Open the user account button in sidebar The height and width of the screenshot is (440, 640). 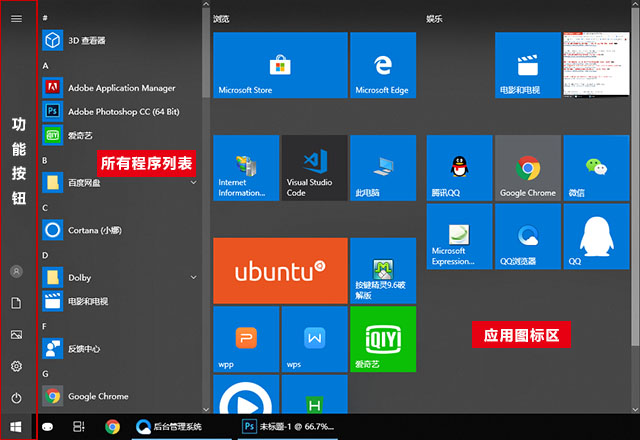click(16, 271)
